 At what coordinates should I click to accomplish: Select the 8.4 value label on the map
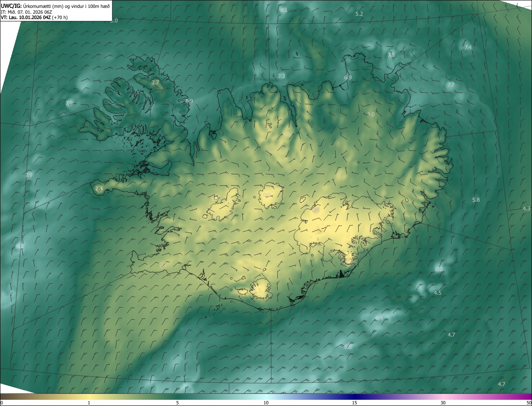click(379, 318)
